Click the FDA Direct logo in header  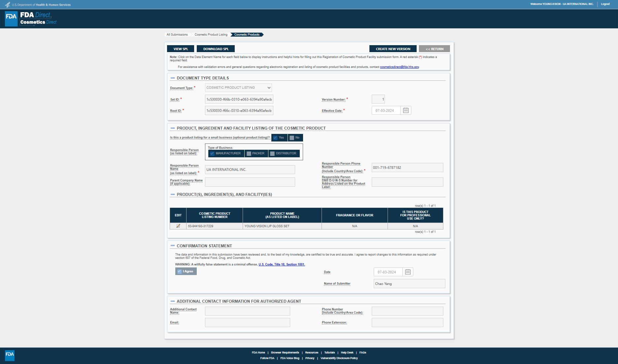[31, 18]
